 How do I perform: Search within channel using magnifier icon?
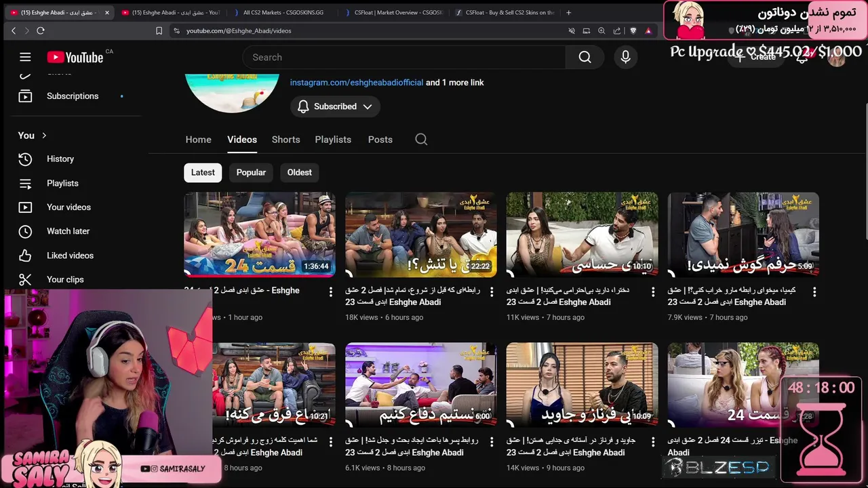point(421,139)
